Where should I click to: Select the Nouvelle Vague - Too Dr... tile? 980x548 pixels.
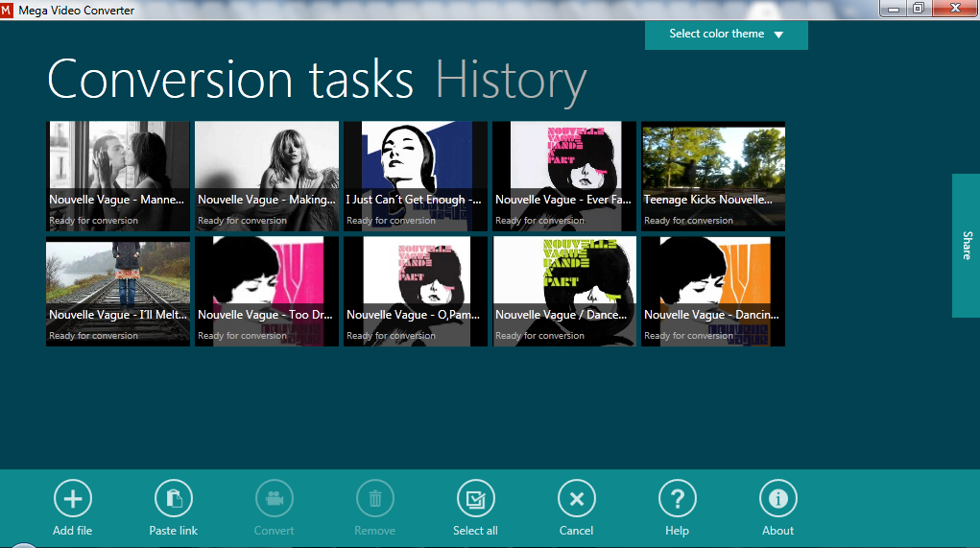[x=267, y=291]
